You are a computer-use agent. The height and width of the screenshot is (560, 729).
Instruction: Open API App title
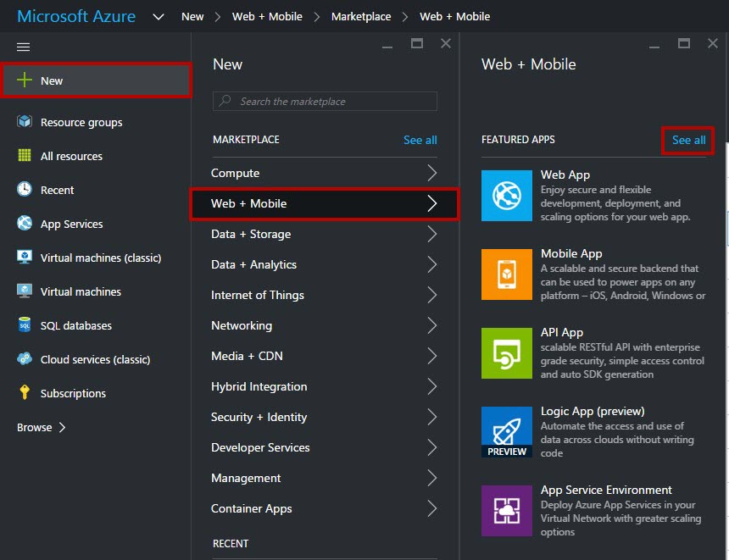562,332
